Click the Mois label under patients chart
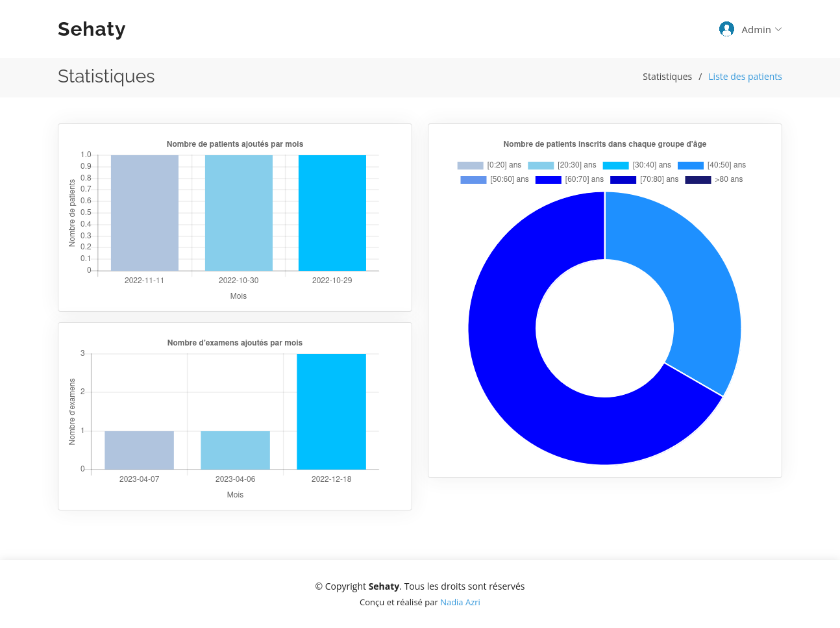 (x=238, y=296)
